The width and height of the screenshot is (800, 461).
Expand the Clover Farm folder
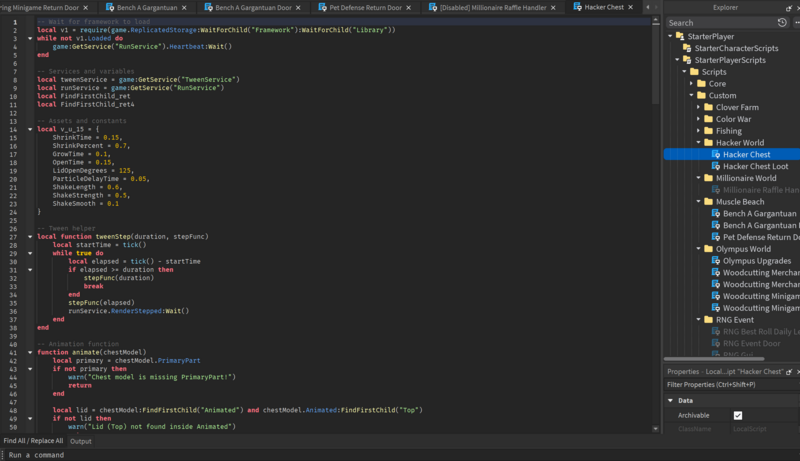pos(697,107)
